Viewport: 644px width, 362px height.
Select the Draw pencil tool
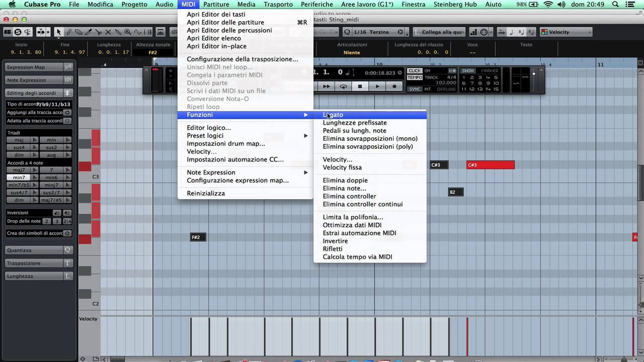click(68, 32)
